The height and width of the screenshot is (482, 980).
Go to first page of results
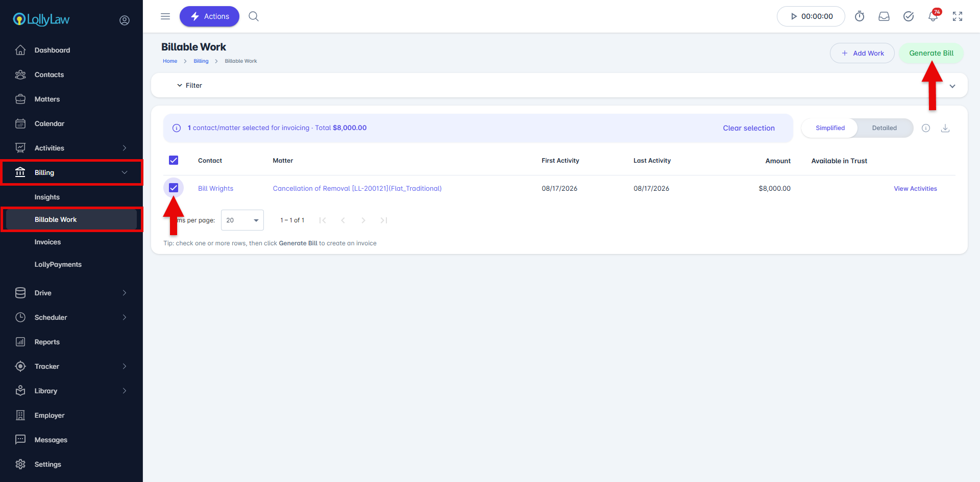point(323,220)
